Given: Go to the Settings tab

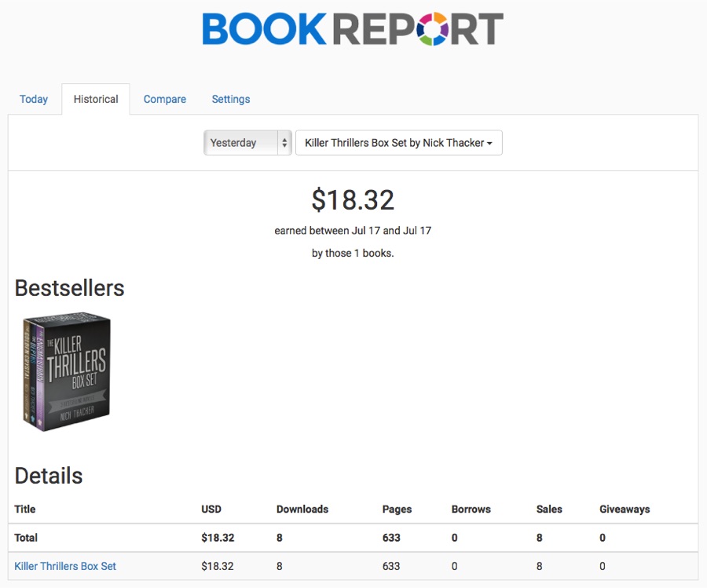Looking at the screenshot, I should click(x=231, y=99).
